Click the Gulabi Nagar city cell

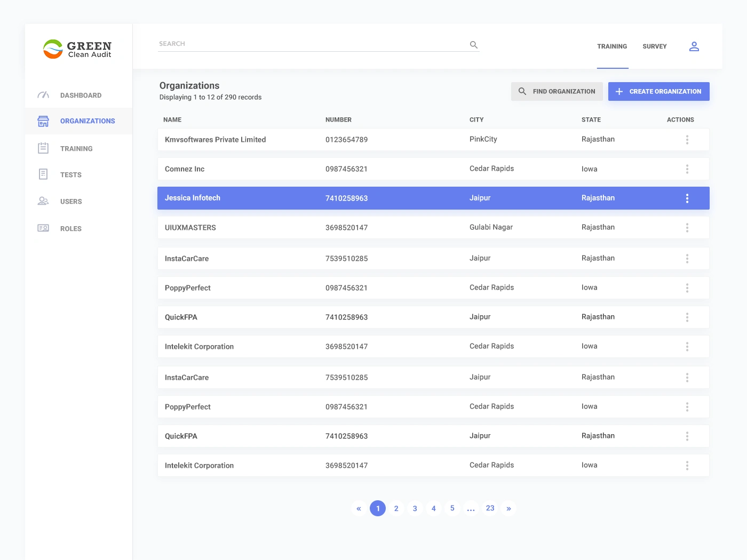click(491, 227)
